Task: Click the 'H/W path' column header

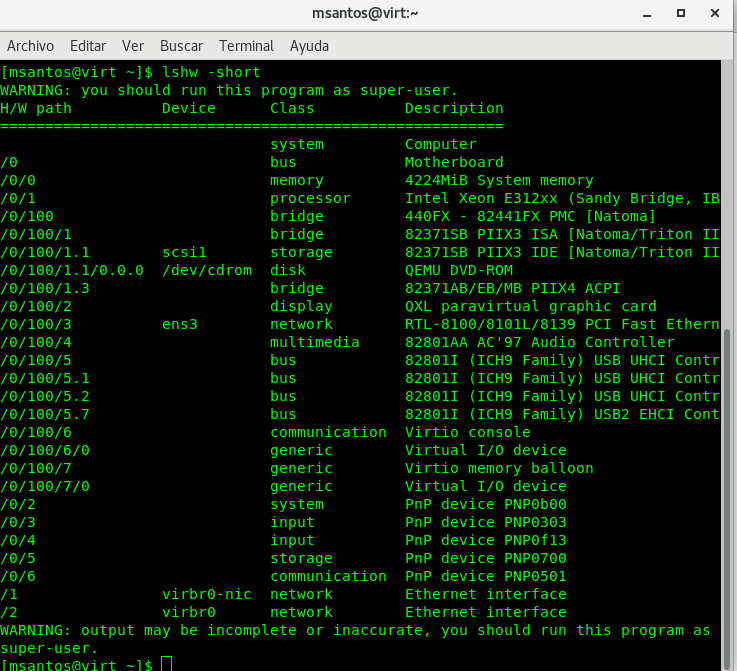Action: point(36,108)
